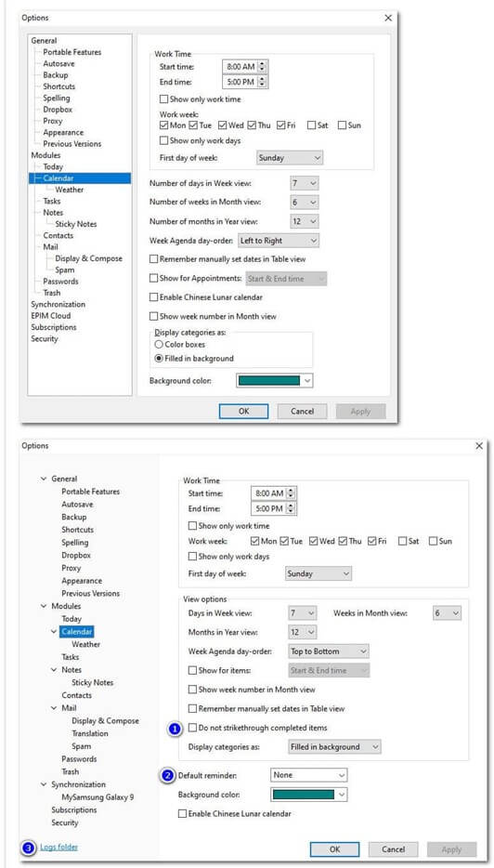Open Background color picker in upper dialog
494x868 pixels.
275,381
